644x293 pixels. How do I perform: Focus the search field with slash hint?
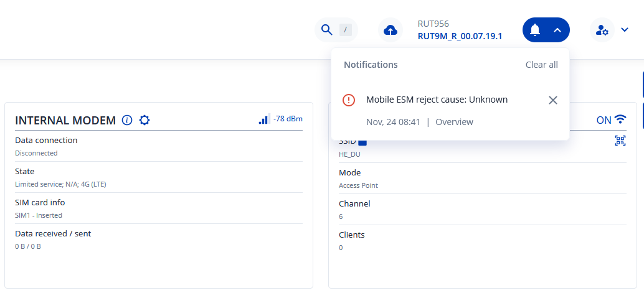[x=346, y=30]
